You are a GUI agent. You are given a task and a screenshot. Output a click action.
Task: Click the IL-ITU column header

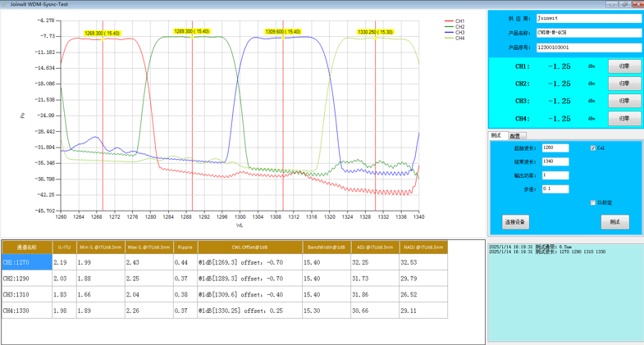(65, 247)
